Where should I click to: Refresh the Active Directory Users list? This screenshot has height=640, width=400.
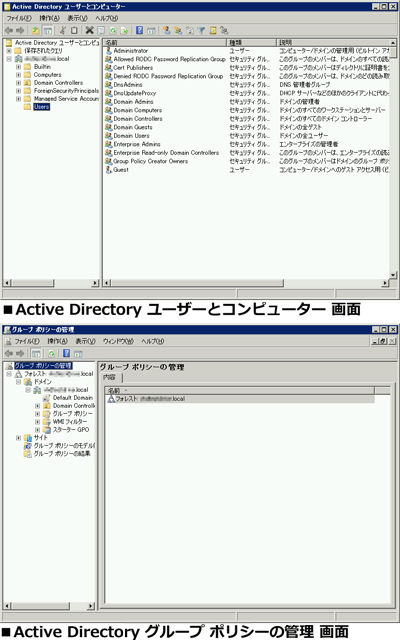coord(113,30)
